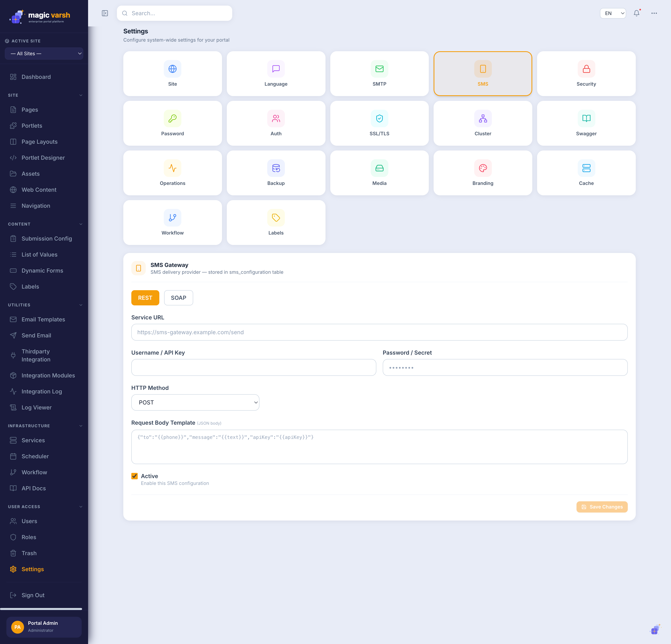
Task: Open the SSL/TLS settings card
Action: click(379, 123)
